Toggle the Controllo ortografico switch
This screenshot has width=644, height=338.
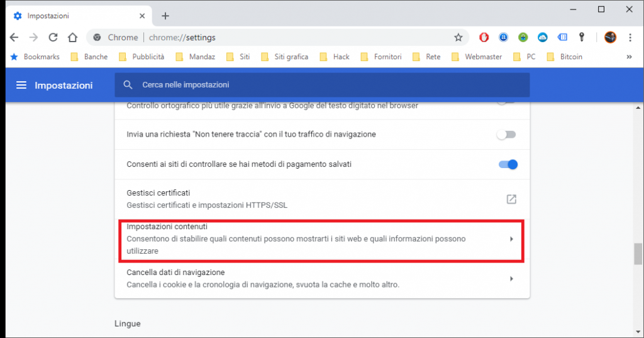pyautogui.click(x=506, y=102)
